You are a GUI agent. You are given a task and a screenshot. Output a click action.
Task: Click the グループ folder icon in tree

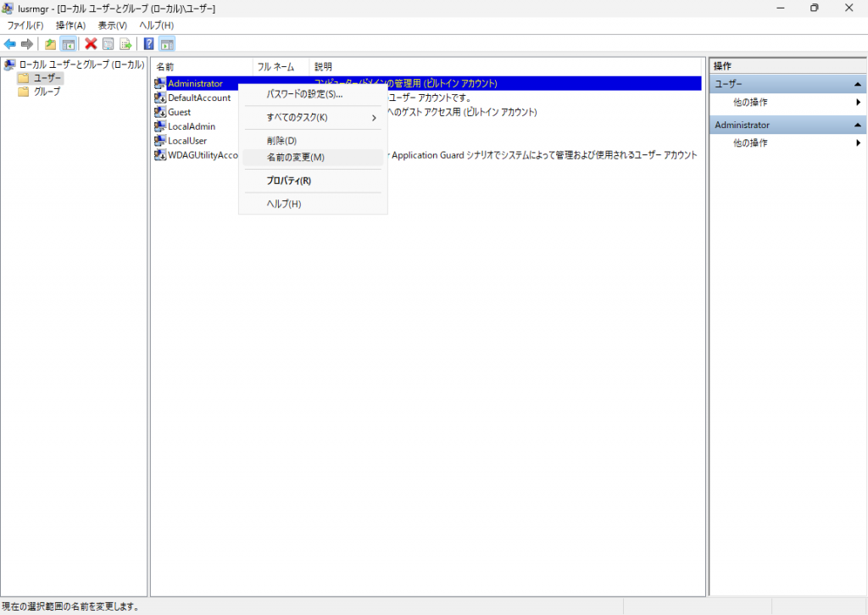[23, 92]
